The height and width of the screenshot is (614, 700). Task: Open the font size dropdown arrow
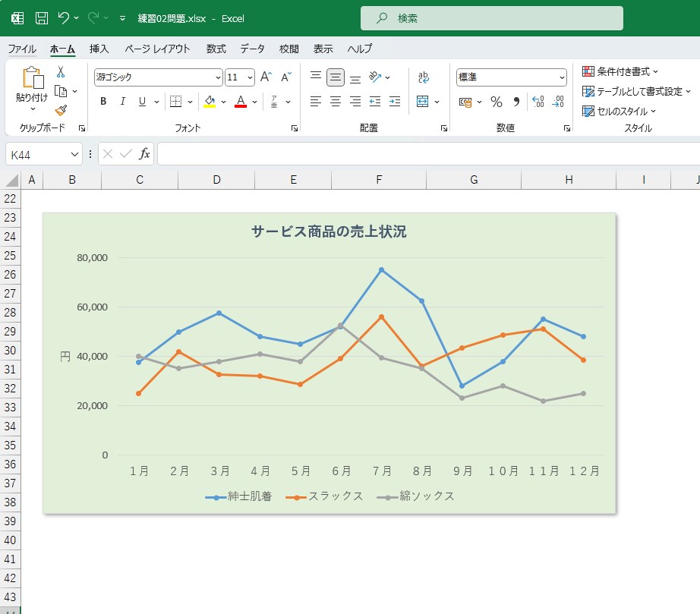pyautogui.click(x=250, y=77)
